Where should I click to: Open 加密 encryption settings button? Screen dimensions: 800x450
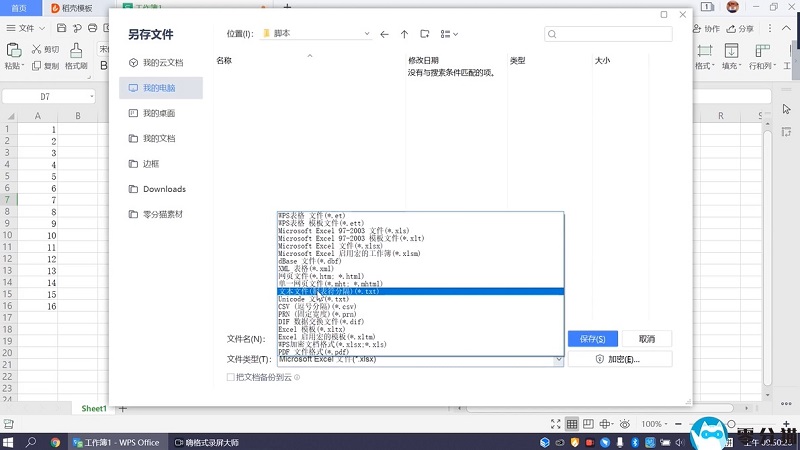tap(619, 359)
